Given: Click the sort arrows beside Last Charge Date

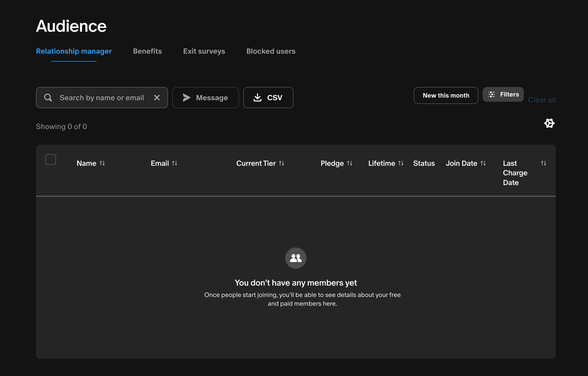Looking at the screenshot, I should click(544, 163).
